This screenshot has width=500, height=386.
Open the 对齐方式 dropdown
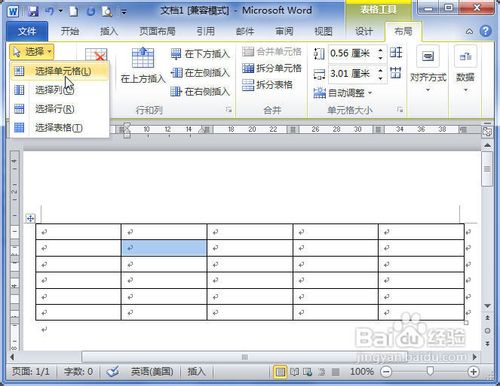(428, 69)
